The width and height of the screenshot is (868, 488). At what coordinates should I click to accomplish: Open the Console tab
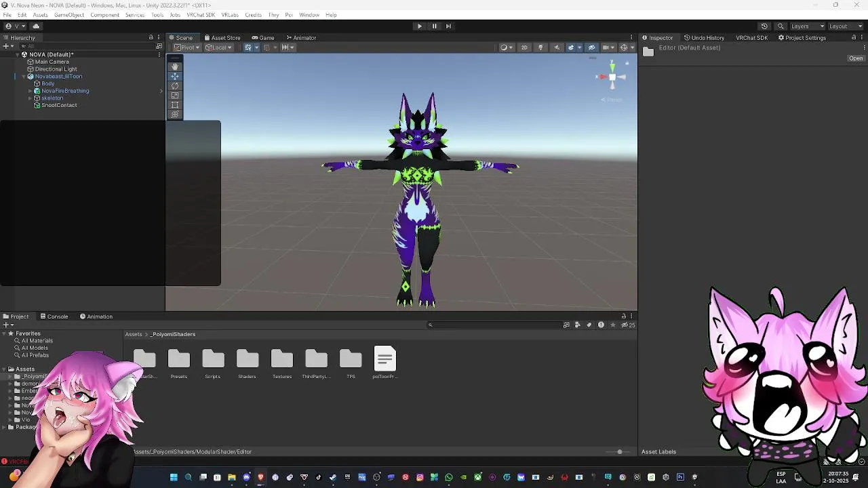(x=54, y=317)
